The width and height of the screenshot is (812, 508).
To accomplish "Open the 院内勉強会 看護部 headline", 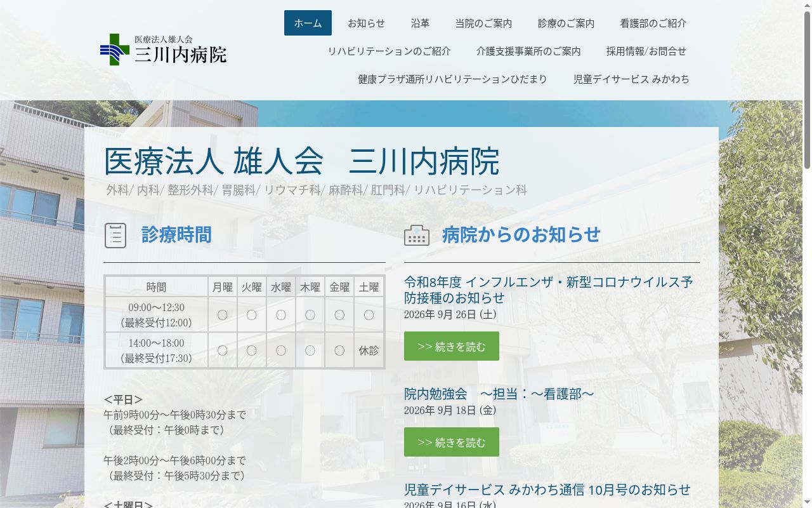I will coord(499,394).
